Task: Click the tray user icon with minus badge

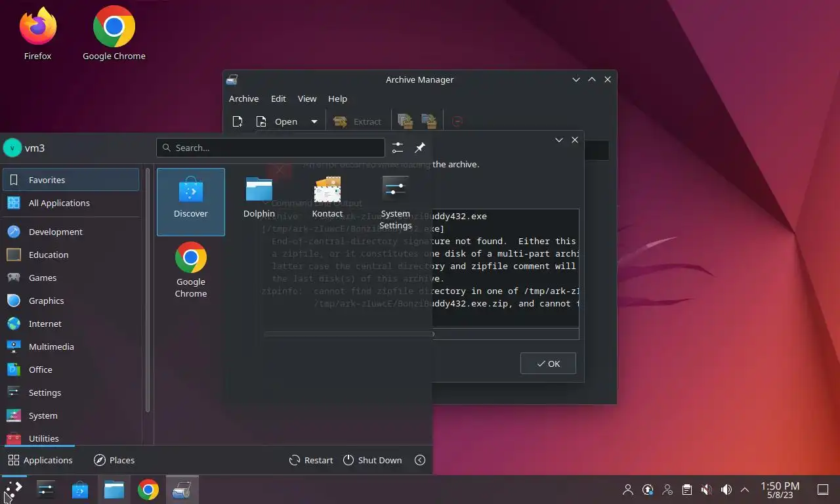Action: point(667,490)
